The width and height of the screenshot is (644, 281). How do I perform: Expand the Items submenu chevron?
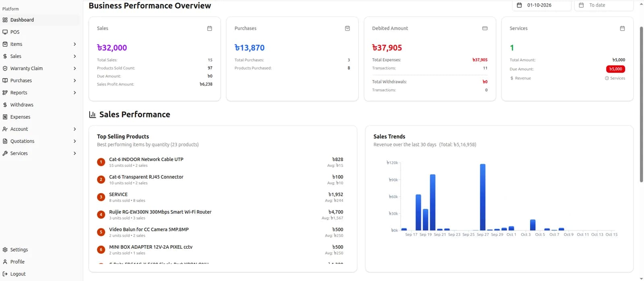point(75,44)
